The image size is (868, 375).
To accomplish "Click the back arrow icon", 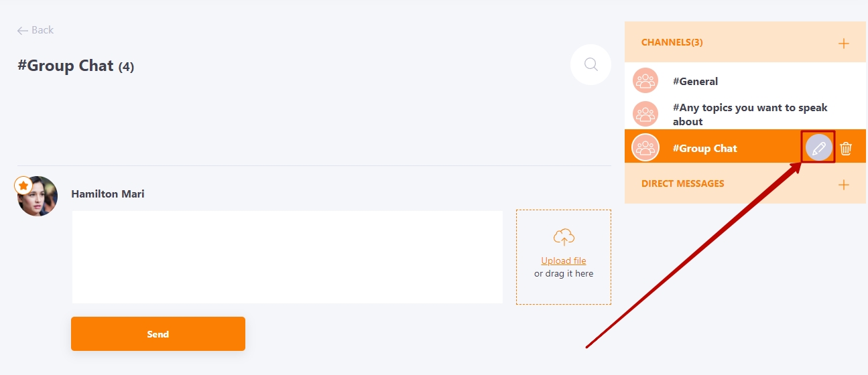I will pos(23,31).
